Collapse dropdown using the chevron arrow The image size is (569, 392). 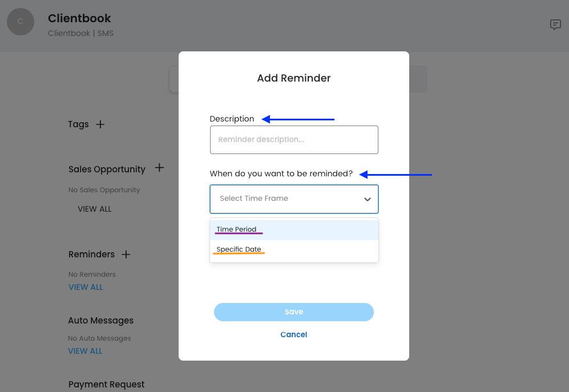point(367,199)
